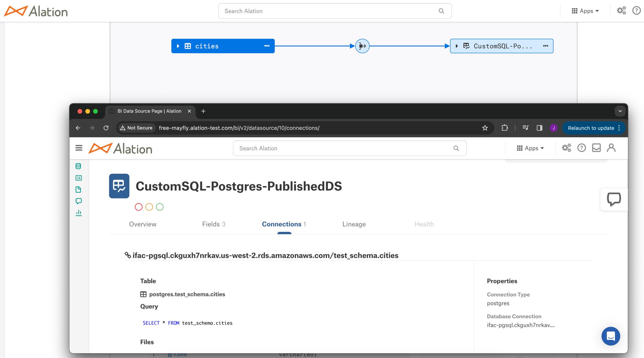The height and width of the screenshot is (358, 644).
Task: Expand the CustomSQL-Po lineage node
Action: (x=457, y=46)
